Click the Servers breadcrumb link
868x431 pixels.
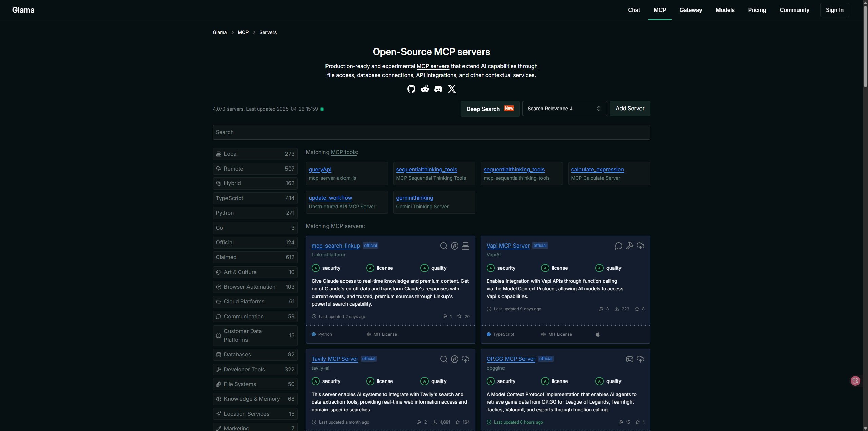(268, 33)
